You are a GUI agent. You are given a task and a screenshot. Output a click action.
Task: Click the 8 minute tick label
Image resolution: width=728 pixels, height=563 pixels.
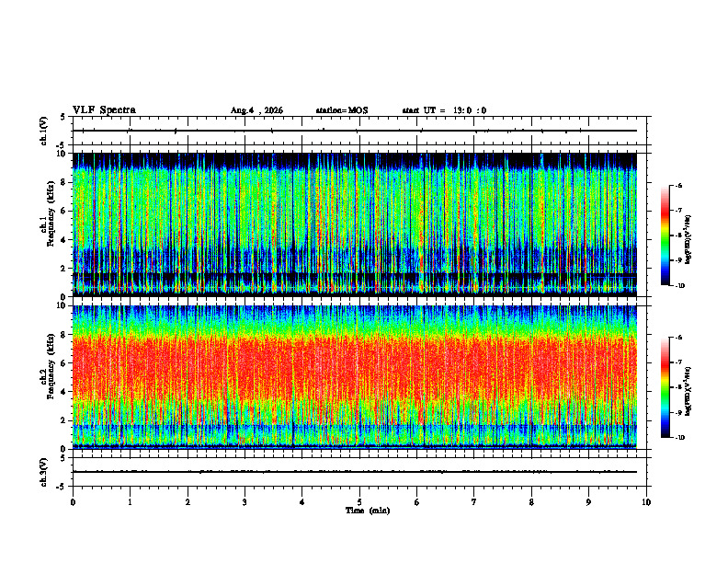point(531,502)
